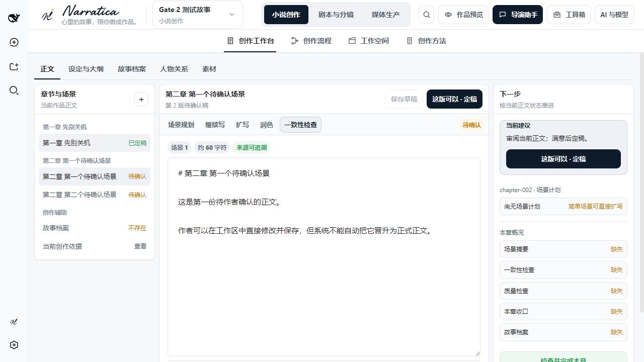The width and height of the screenshot is (644, 362).
Task: Switch to 小说创作 mode
Action: pos(286,15)
